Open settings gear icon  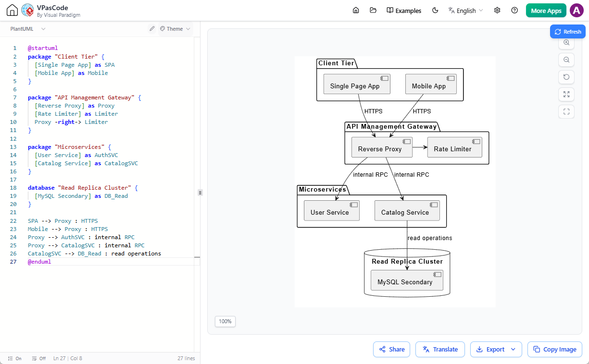[x=497, y=11]
